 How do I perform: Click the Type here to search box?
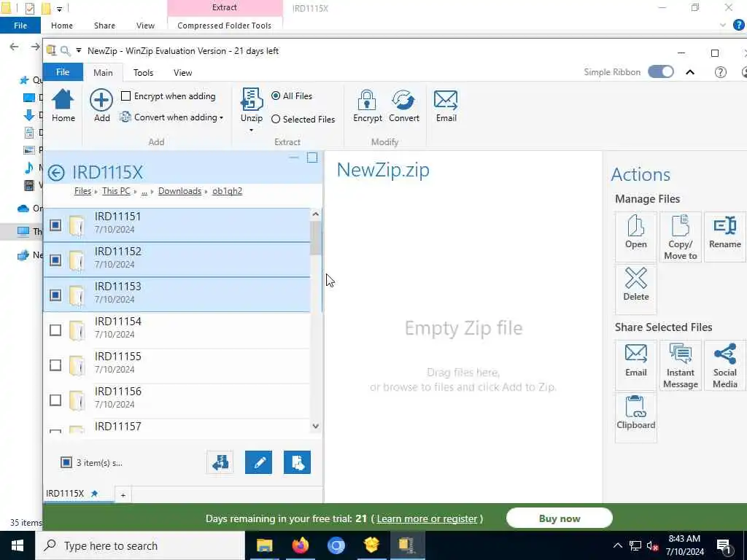coord(140,545)
